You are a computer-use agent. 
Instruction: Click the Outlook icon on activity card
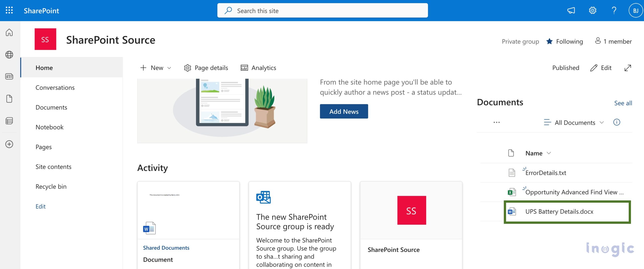pos(263,197)
